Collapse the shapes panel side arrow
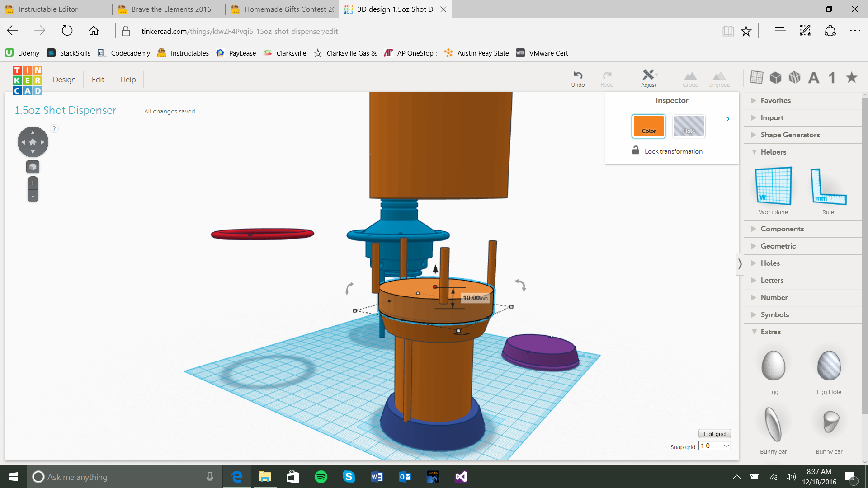 [x=740, y=263]
